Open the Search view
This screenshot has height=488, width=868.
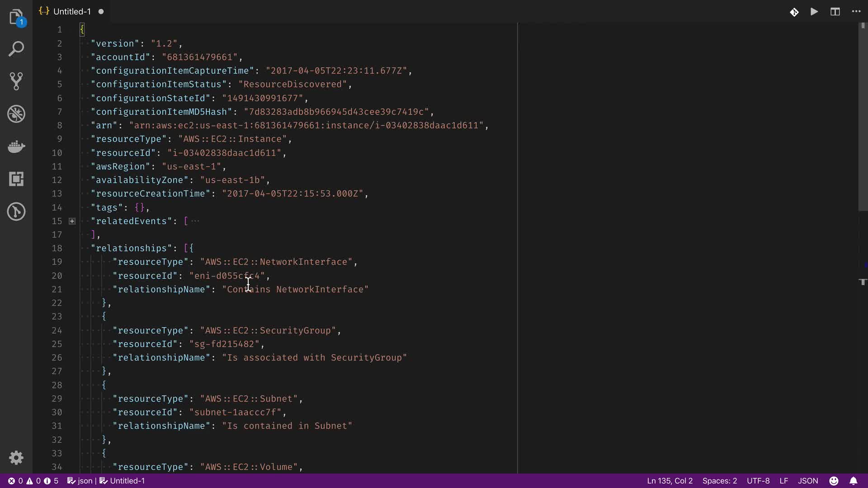tap(16, 49)
